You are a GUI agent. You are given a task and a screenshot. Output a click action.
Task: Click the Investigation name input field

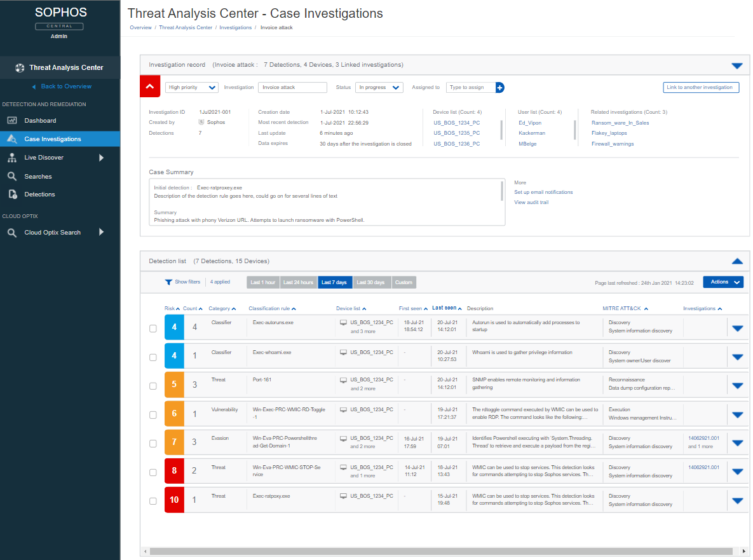[292, 88]
